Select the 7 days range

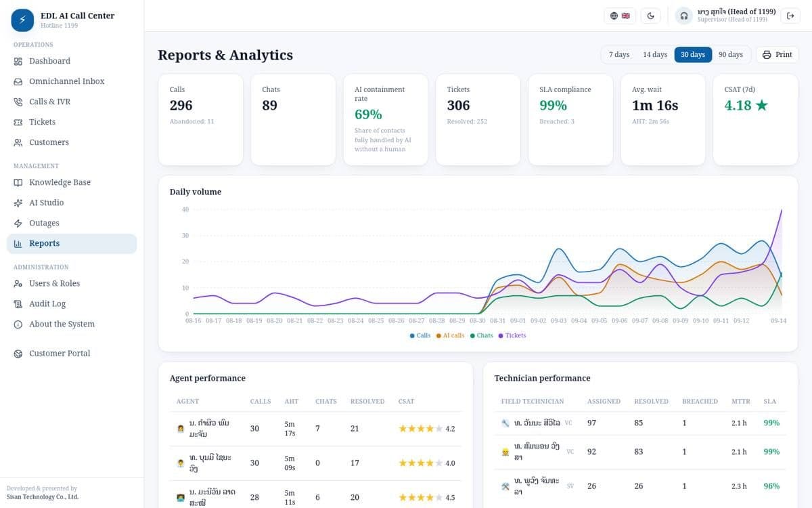618,54
